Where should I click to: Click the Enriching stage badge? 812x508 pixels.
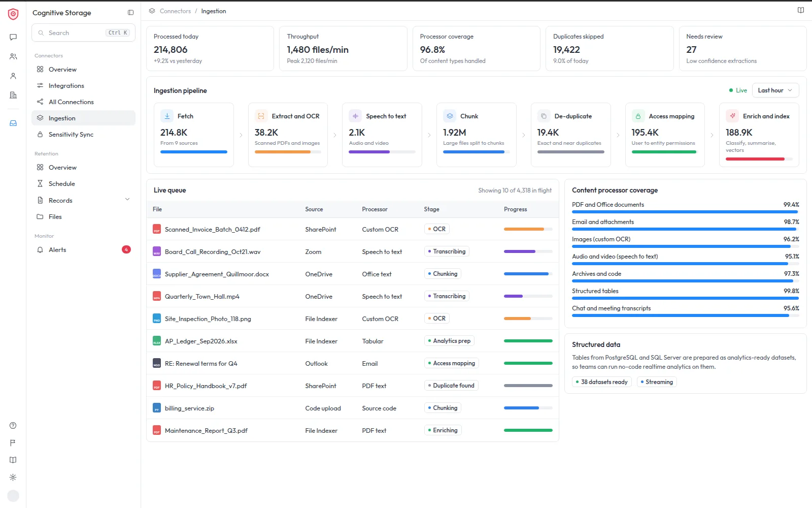coord(443,430)
